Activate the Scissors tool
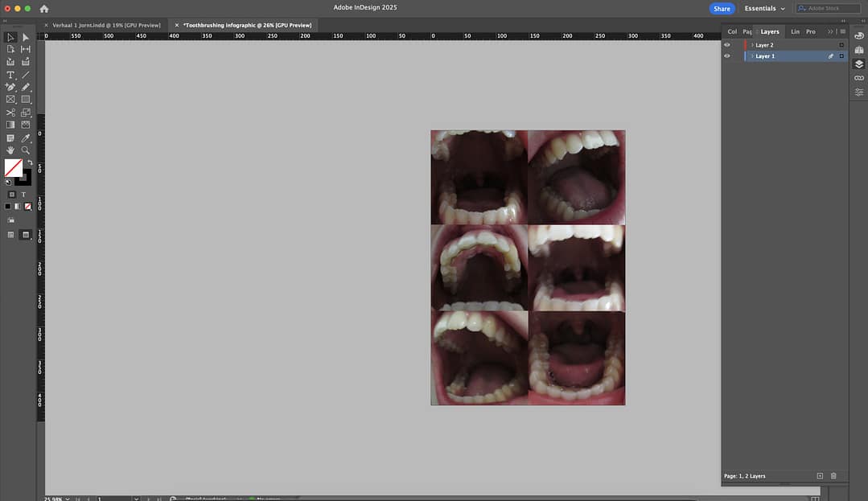This screenshot has width=868, height=501. click(10, 113)
